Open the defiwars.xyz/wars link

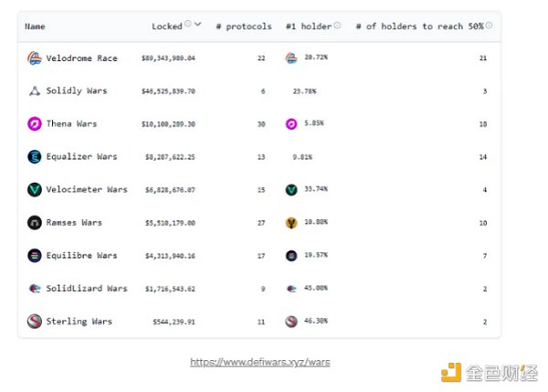point(260,363)
